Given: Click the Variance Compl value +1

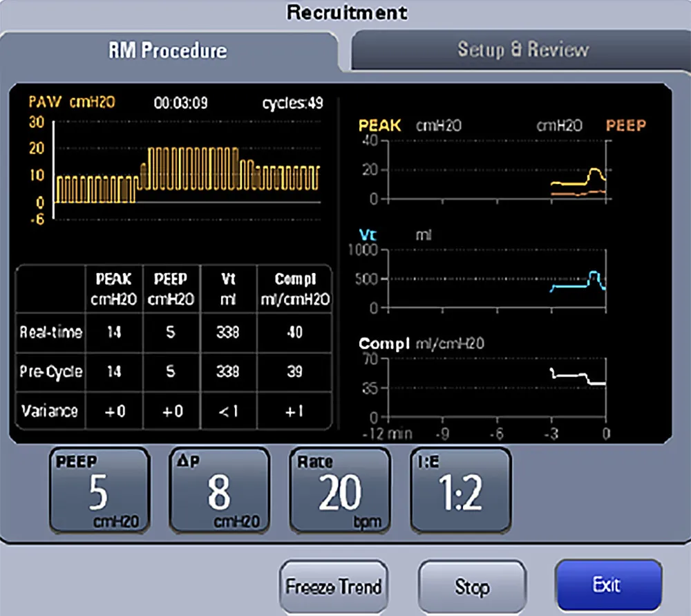Looking at the screenshot, I should (x=294, y=411).
